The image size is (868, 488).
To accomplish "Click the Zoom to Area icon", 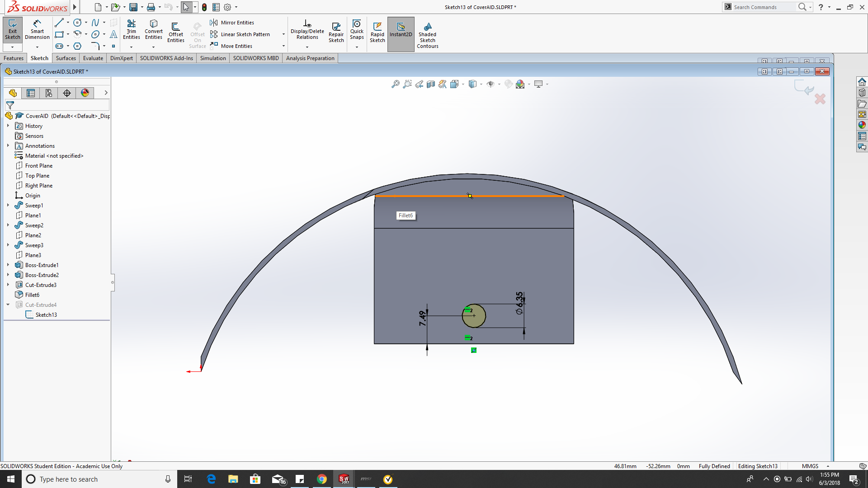I will 407,84.
